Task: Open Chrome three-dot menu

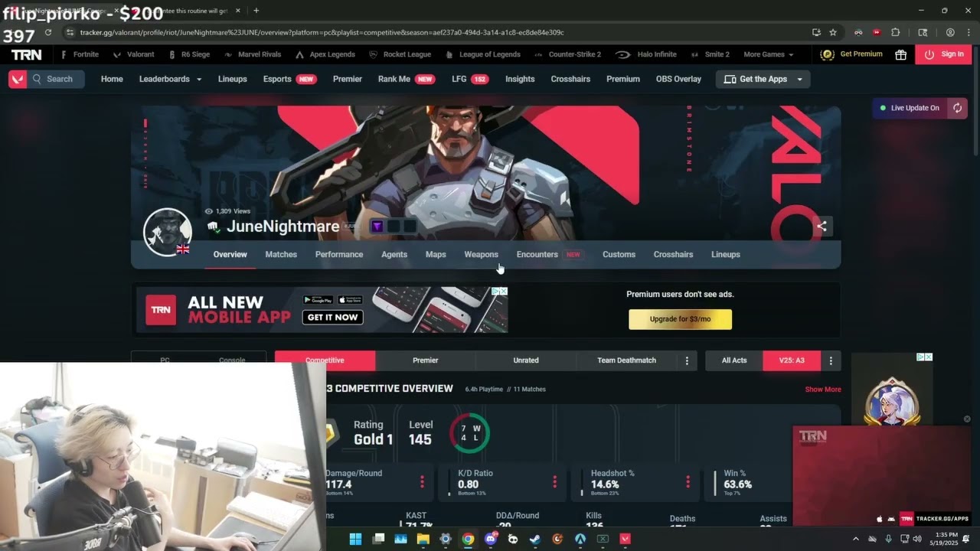Action: click(x=968, y=32)
